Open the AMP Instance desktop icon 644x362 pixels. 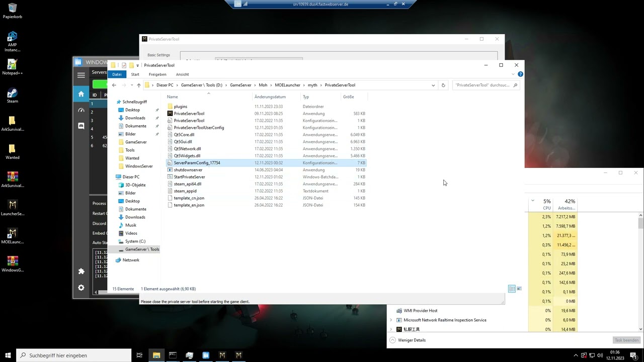click(x=13, y=41)
